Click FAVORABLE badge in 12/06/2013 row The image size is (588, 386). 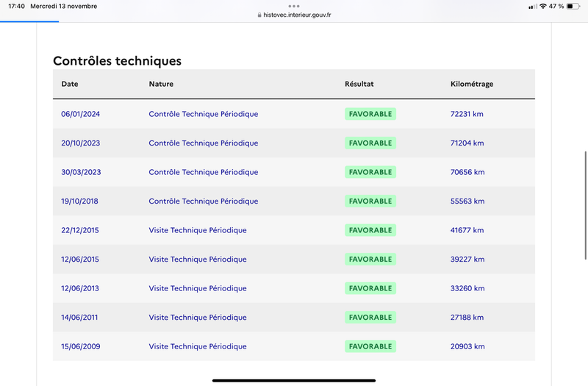[x=370, y=288]
